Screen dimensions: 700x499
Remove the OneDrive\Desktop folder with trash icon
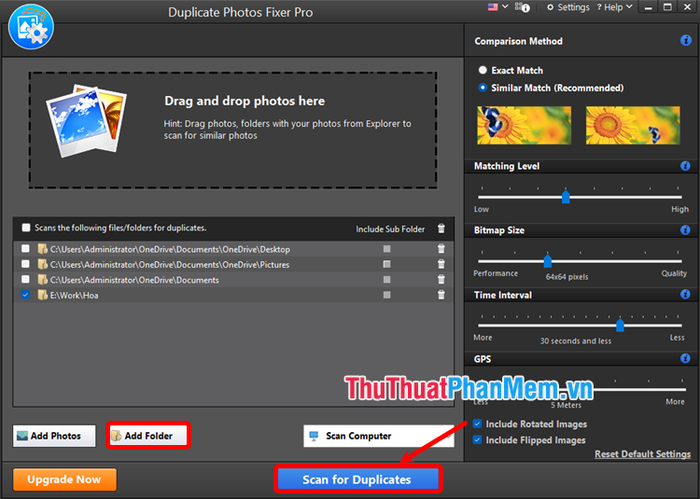(441, 249)
